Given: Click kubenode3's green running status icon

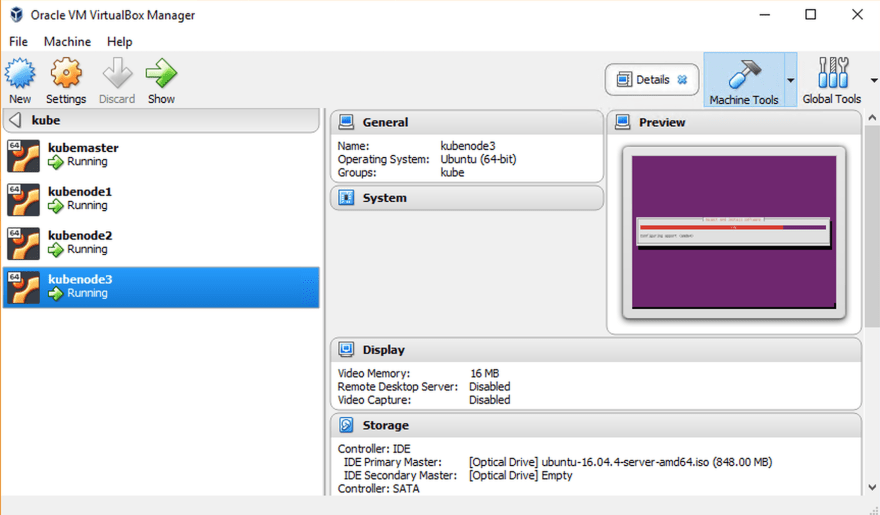Looking at the screenshot, I should 56,293.
